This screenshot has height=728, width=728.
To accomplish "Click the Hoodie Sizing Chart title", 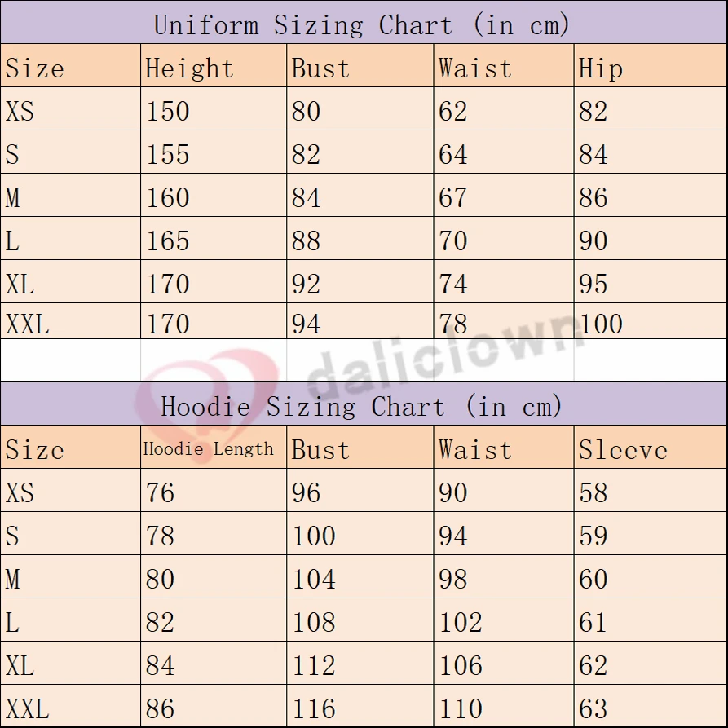I will 361,406.
